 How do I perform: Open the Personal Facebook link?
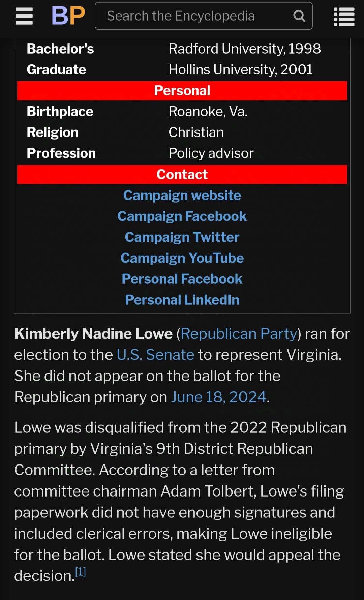182,279
